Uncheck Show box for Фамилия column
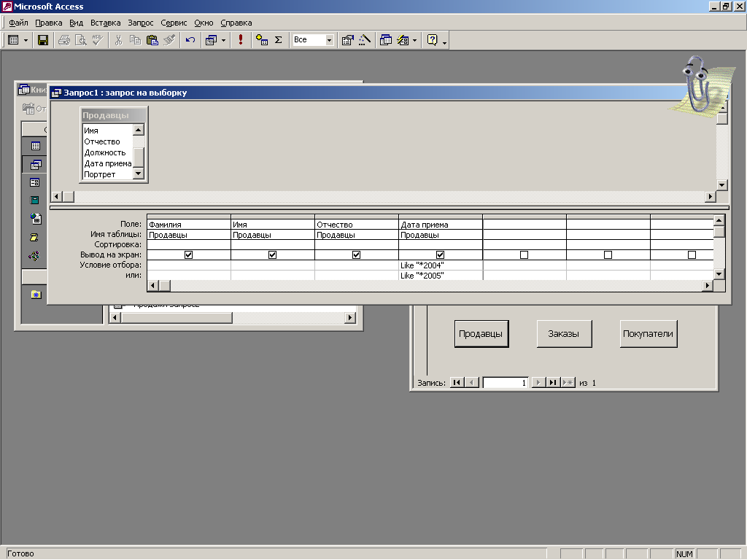The image size is (747, 560). 189,254
